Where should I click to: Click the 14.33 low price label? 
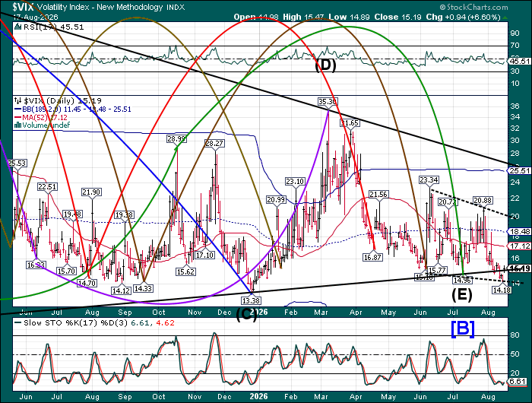(143, 288)
